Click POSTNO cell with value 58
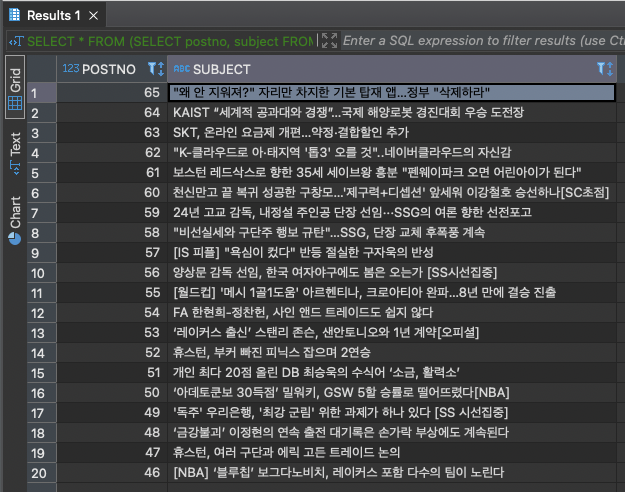This screenshot has height=492, width=625. click(x=112, y=232)
